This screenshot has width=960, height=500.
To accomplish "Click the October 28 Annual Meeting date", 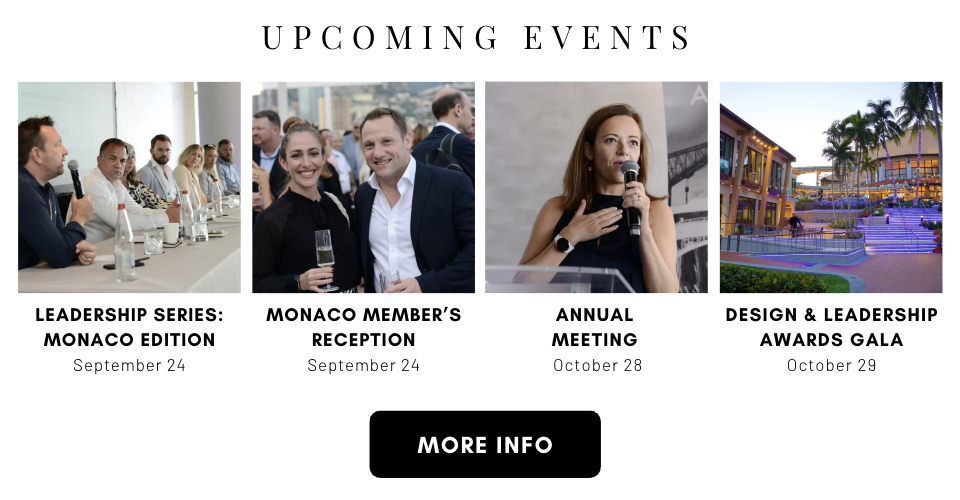I will click(x=597, y=365).
